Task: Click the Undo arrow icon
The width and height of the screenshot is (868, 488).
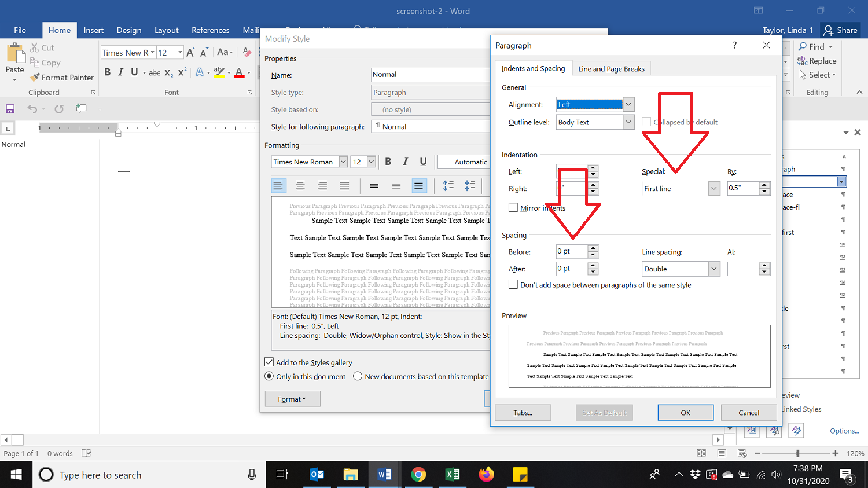Action: [32, 109]
